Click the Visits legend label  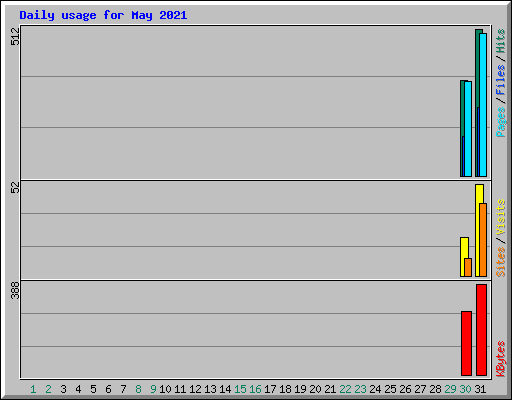coord(500,217)
